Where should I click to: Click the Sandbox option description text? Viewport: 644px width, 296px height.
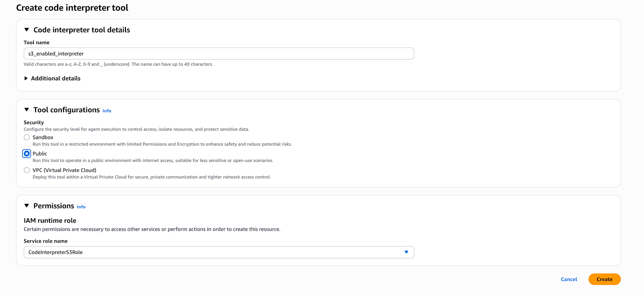[162, 144]
